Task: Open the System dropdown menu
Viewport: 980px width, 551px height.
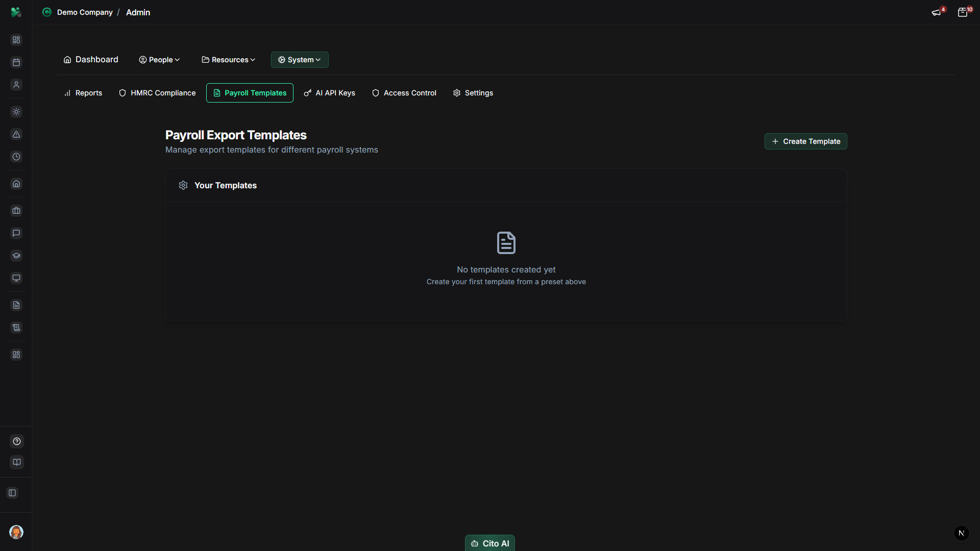Action: click(299, 60)
